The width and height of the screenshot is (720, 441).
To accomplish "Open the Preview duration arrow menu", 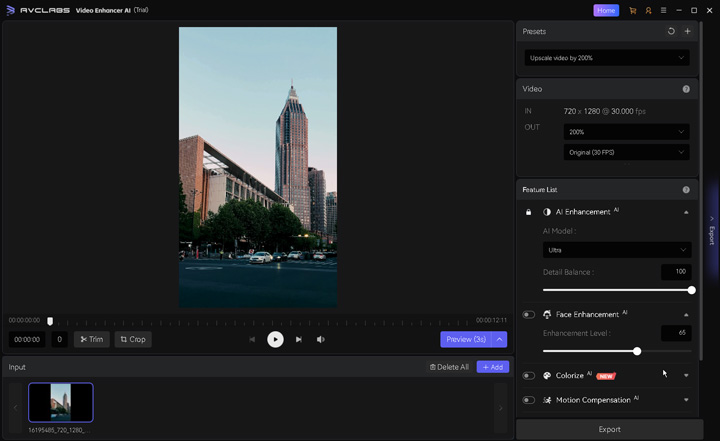I will (x=499, y=339).
